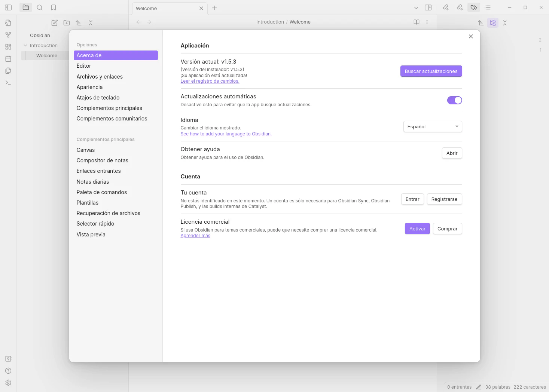Click the bookmarks icon in top bar

coord(54,7)
